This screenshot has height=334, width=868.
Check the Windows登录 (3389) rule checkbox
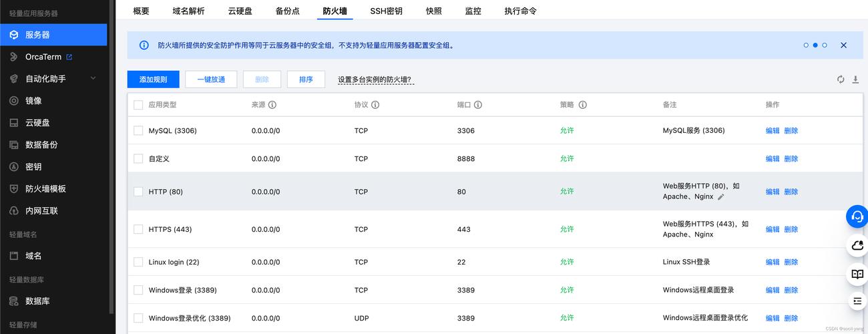(138, 290)
